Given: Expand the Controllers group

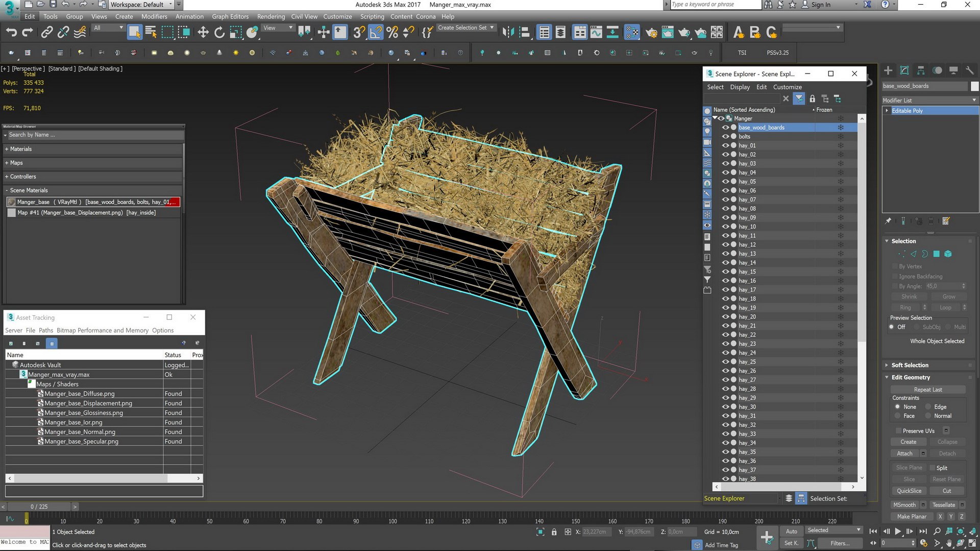Looking at the screenshot, I should tap(7, 177).
